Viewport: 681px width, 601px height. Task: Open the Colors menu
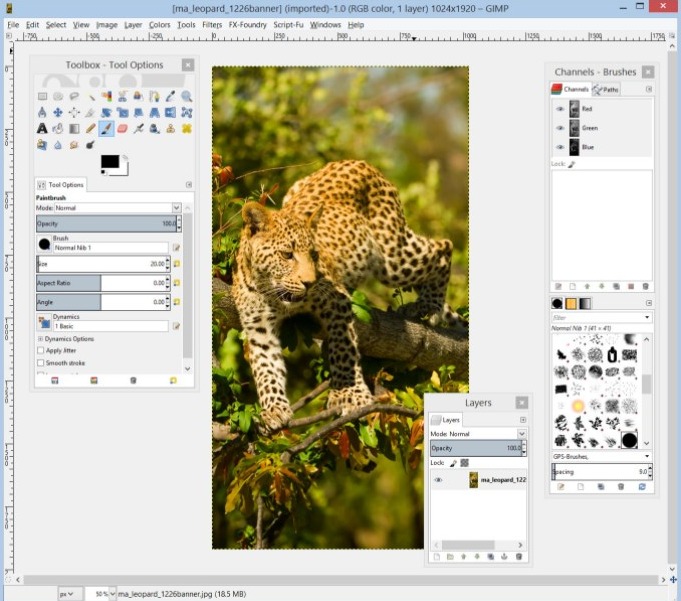point(160,24)
